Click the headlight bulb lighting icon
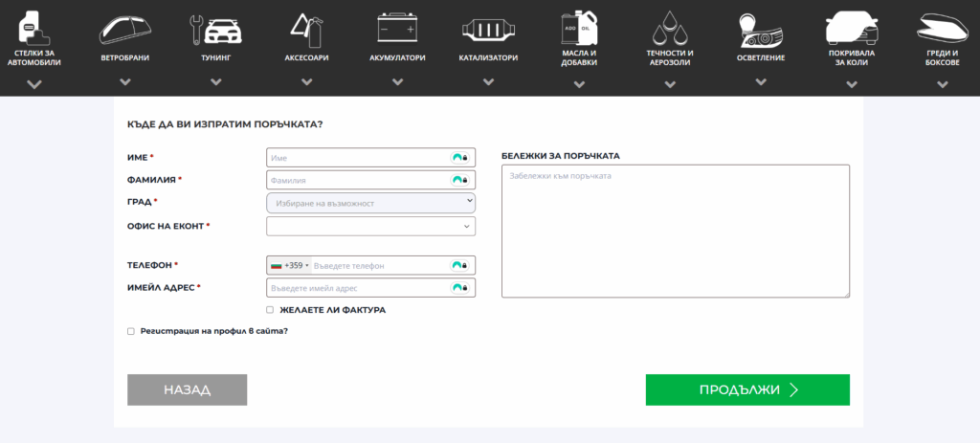980x443 pixels. coord(761,29)
